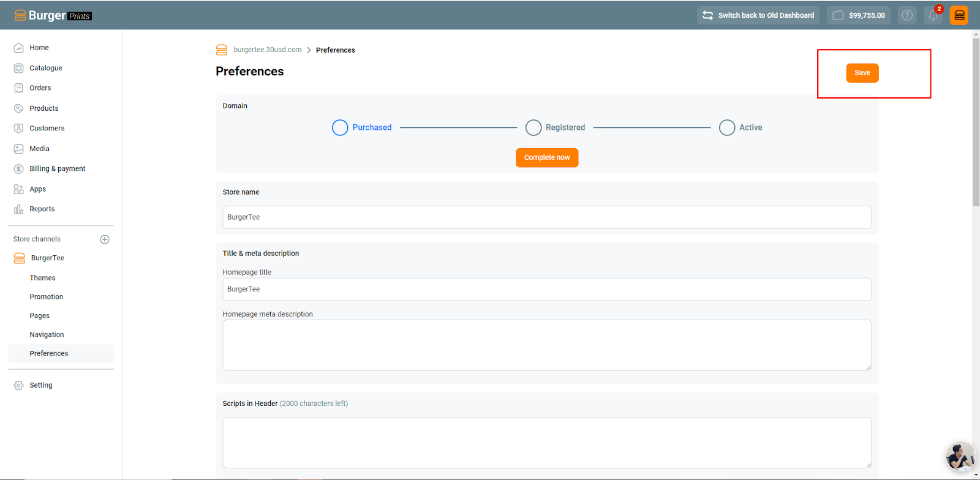Open Themes under BurgerTee
Viewport: 980px width, 480px height.
click(43, 278)
